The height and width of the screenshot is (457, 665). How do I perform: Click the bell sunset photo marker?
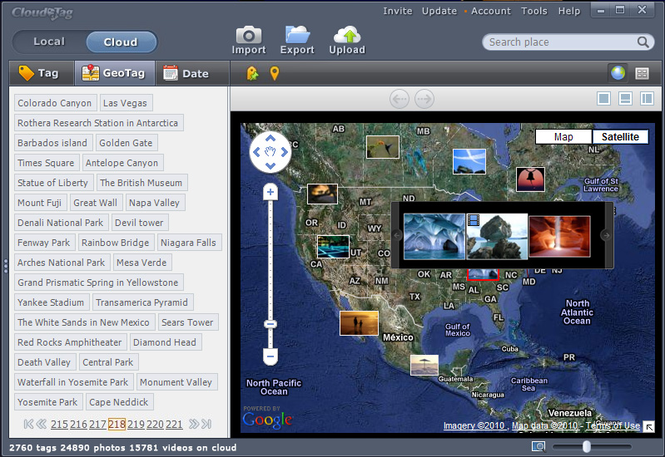point(530,179)
